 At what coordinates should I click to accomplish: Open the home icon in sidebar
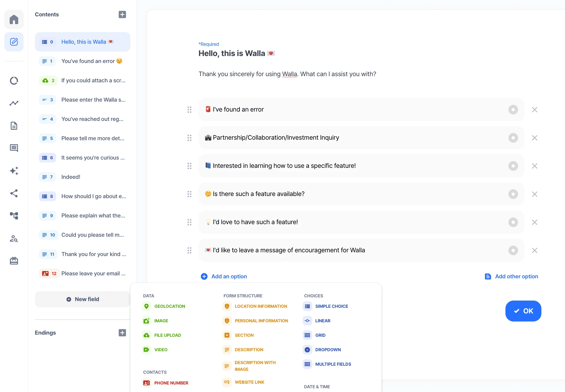click(x=14, y=19)
